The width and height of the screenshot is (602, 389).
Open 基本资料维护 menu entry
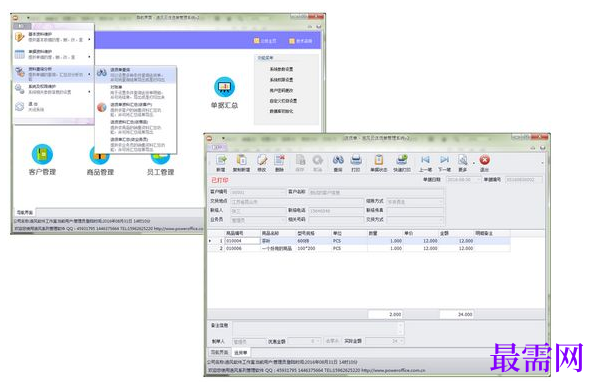point(54,37)
